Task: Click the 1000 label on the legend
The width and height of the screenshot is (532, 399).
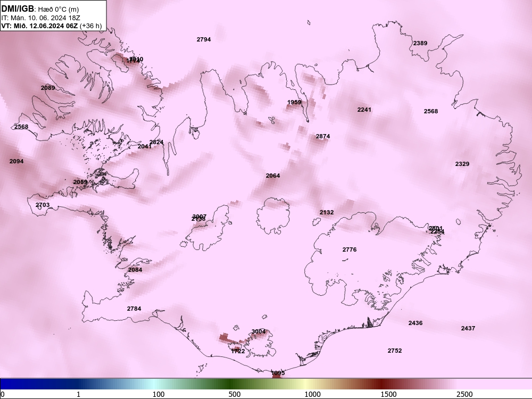Action: [x=312, y=394]
